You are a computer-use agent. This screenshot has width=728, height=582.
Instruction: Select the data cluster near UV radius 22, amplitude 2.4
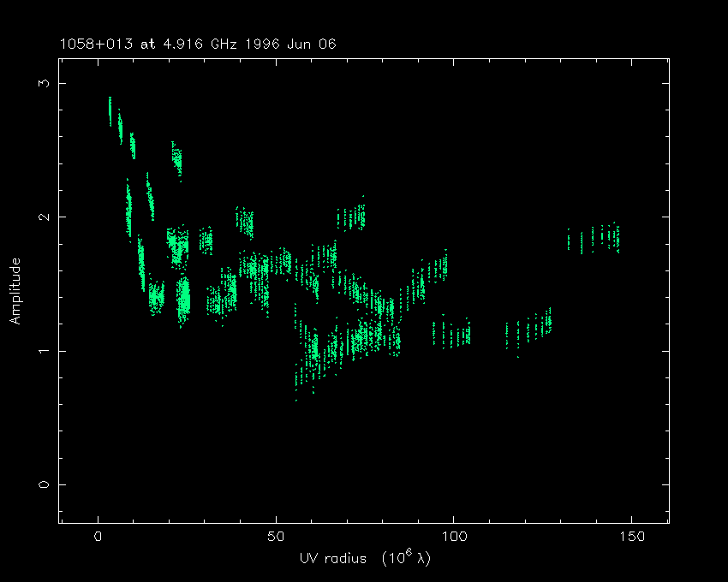[176, 159]
